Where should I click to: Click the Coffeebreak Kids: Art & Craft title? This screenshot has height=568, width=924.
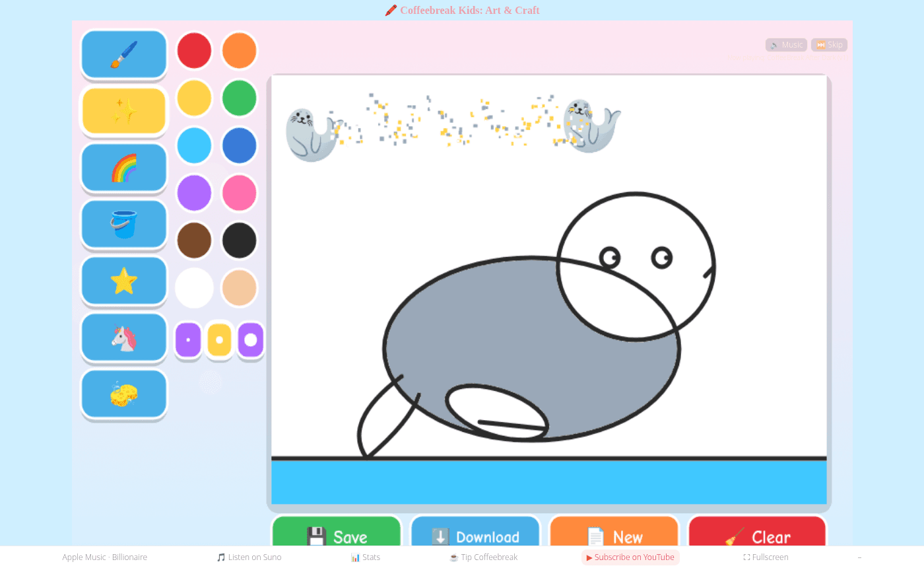click(x=462, y=11)
